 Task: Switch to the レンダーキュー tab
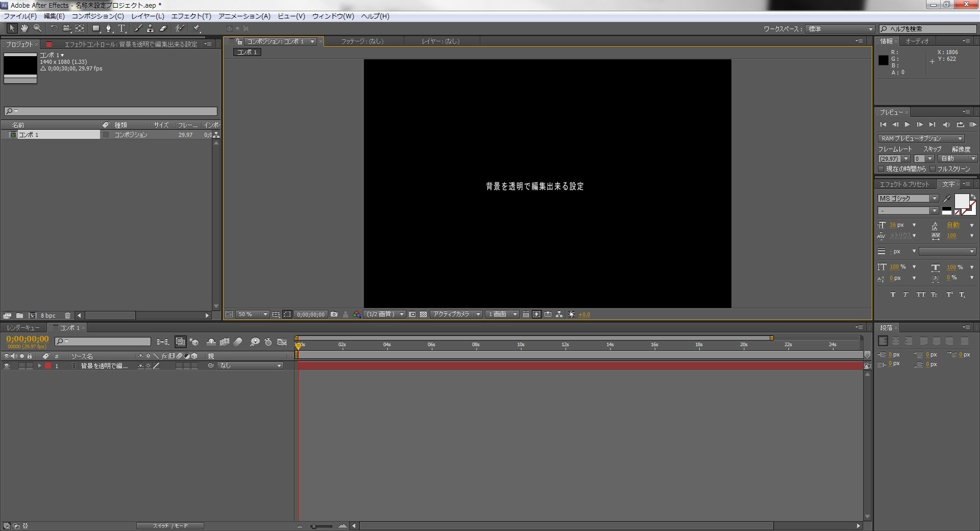(x=23, y=328)
